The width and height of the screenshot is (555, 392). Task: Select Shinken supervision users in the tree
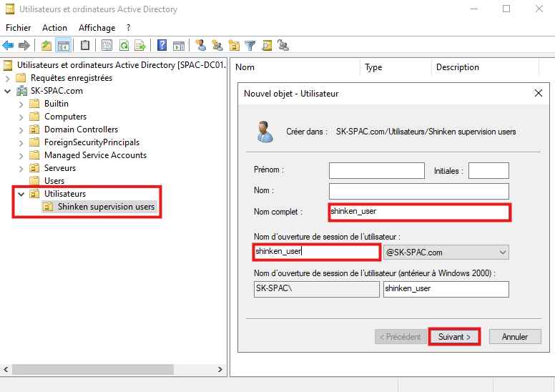(x=106, y=207)
